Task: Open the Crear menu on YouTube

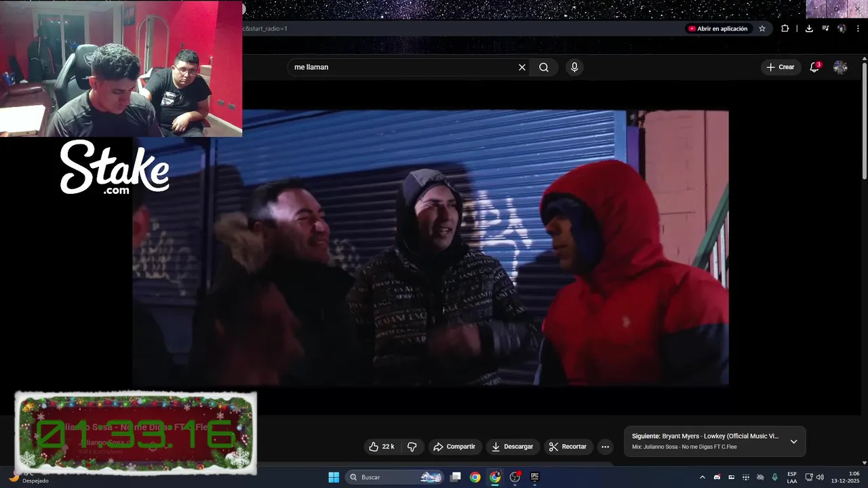Action: click(780, 67)
